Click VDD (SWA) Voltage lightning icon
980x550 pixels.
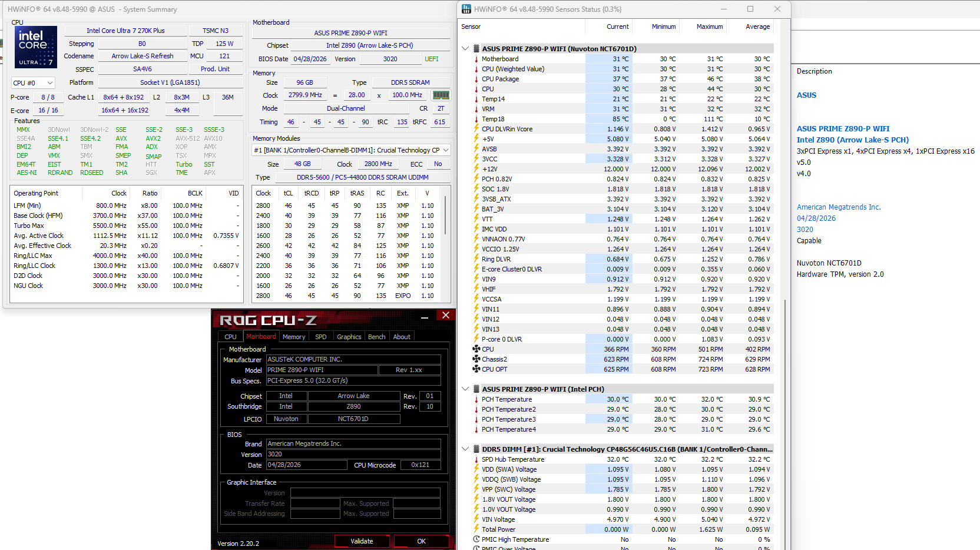tap(476, 469)
